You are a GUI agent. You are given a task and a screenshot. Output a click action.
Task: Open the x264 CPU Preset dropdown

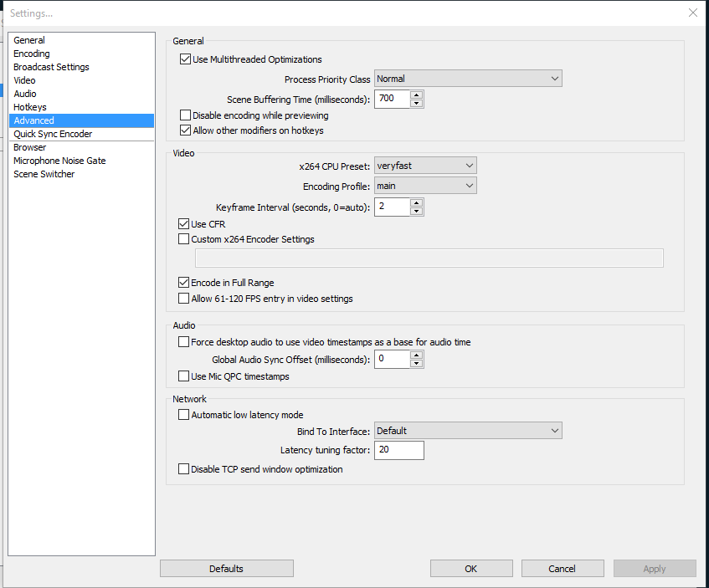click(x=425, y=166)
